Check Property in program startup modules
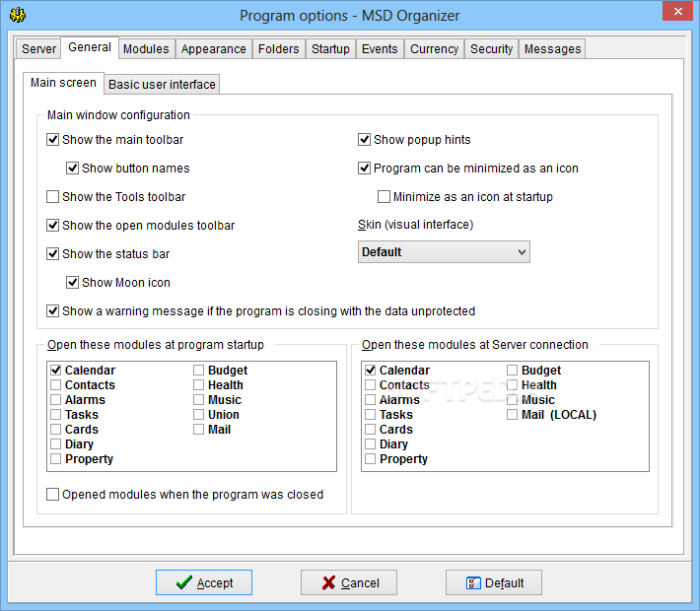The width and height of the screenshot is (700, 611). click(x=56, y=458)
